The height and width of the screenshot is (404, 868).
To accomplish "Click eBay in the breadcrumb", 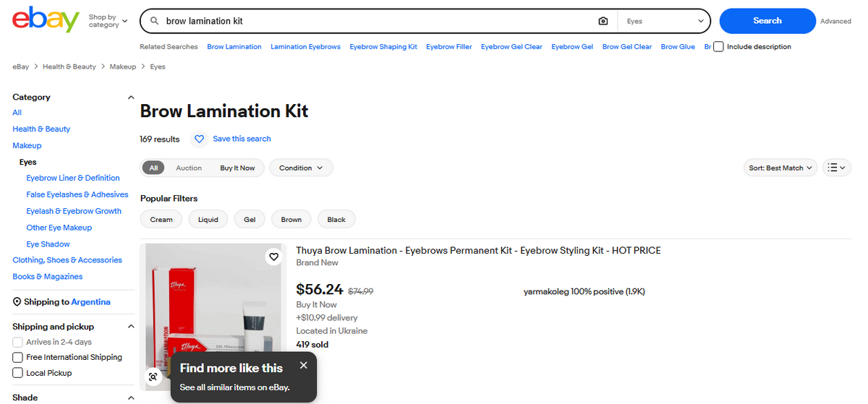I will coord(20,66).
